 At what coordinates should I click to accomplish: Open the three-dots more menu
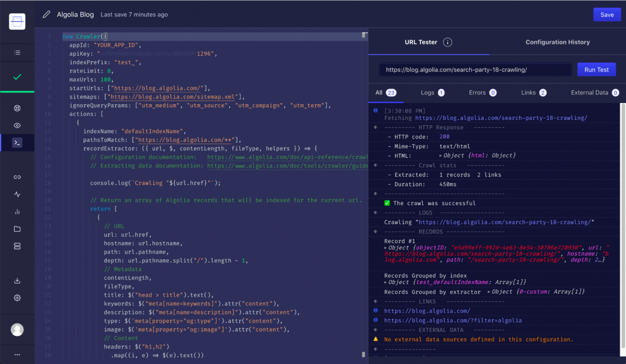17,355
